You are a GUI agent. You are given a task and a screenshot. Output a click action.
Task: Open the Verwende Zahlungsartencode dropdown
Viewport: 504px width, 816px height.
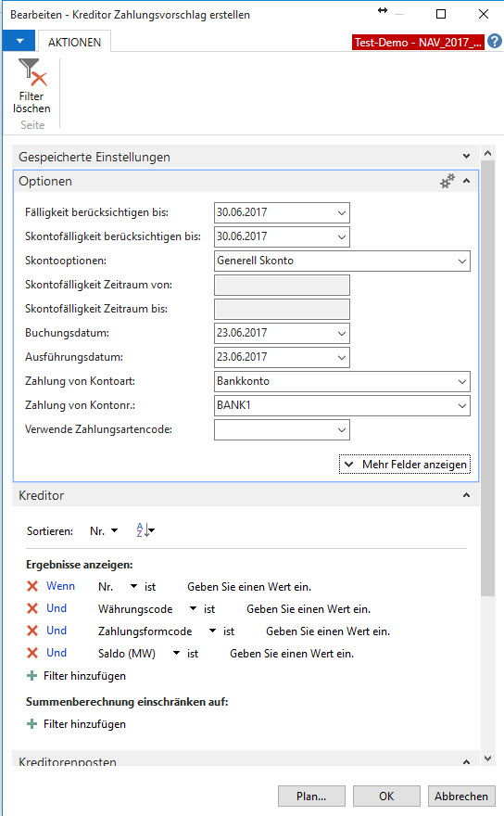341,430
